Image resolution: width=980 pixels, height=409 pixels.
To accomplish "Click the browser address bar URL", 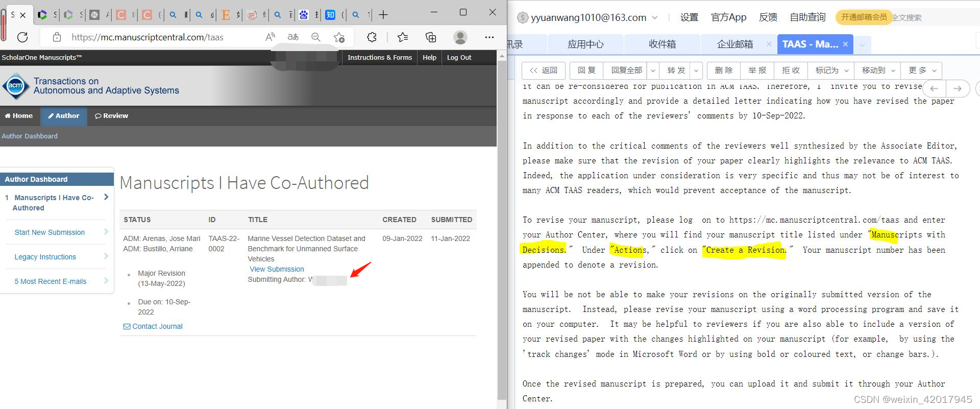I will click(x=148, y=37).
